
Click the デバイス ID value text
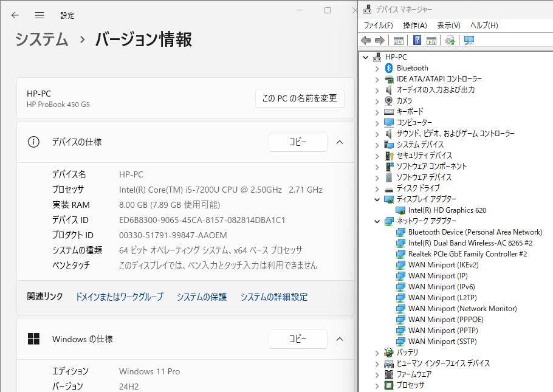(202, 220)
